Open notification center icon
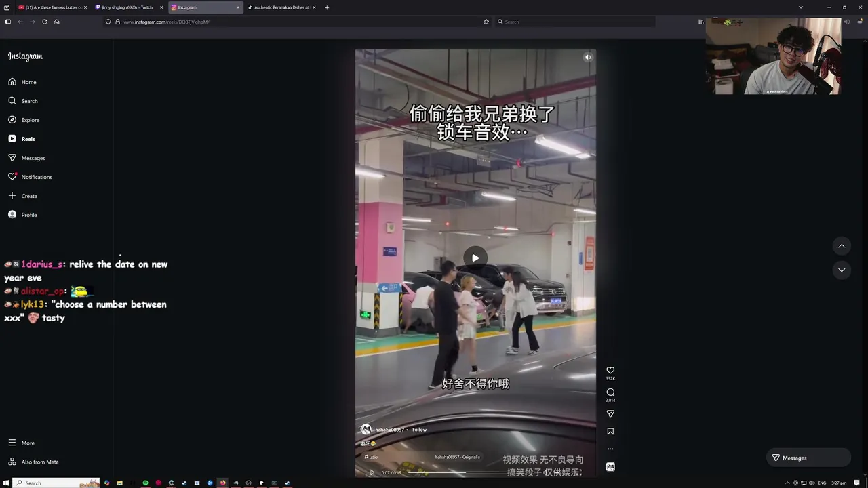 pyautogui.click(x=856, y=483)
